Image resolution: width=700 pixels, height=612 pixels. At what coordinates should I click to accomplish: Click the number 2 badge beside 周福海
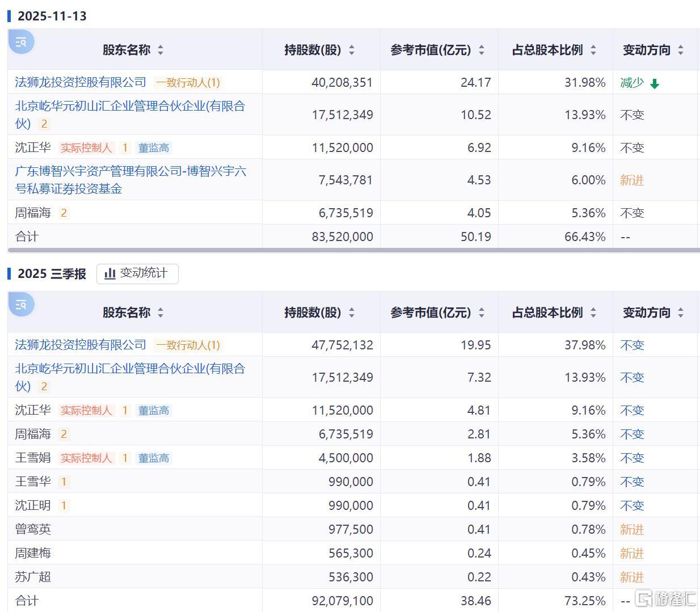(64, 213)
